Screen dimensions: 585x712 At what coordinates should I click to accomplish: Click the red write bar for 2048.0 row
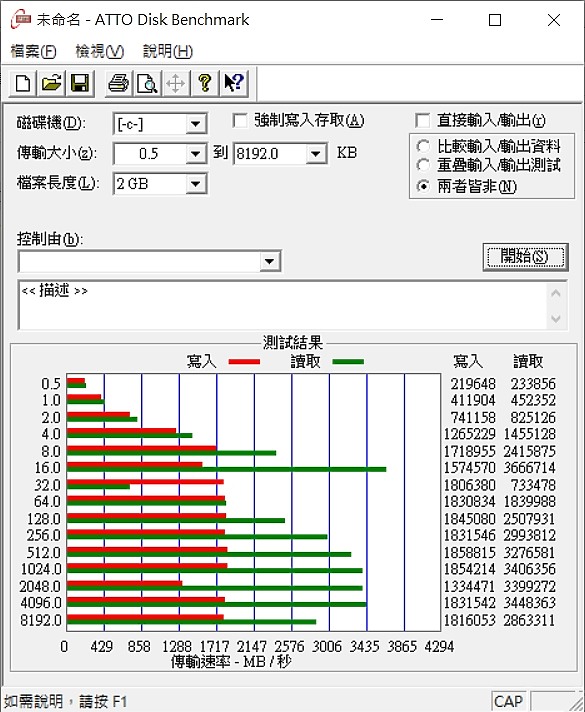pyautogui.click(x=124, y=583)
